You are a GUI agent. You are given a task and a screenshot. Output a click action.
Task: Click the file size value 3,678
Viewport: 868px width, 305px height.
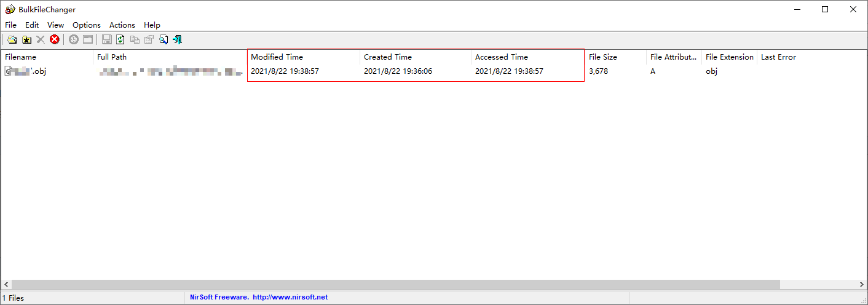(x=598, y=71)
